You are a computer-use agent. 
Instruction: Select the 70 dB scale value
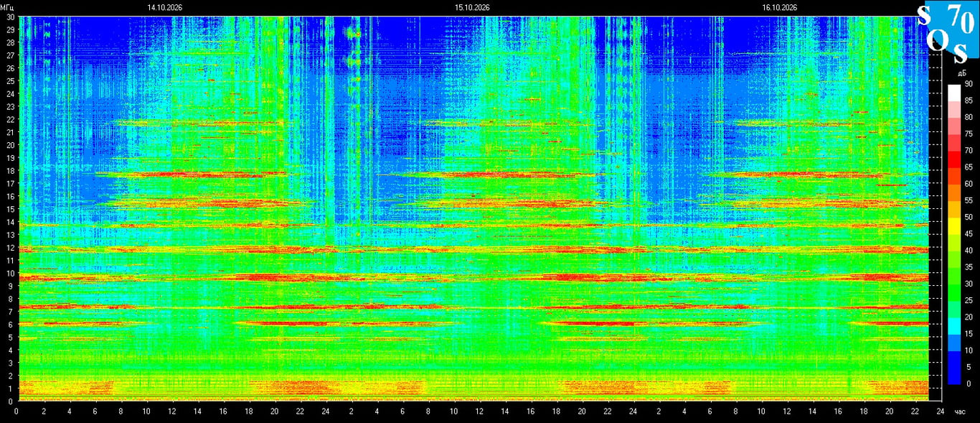[969, 151]
